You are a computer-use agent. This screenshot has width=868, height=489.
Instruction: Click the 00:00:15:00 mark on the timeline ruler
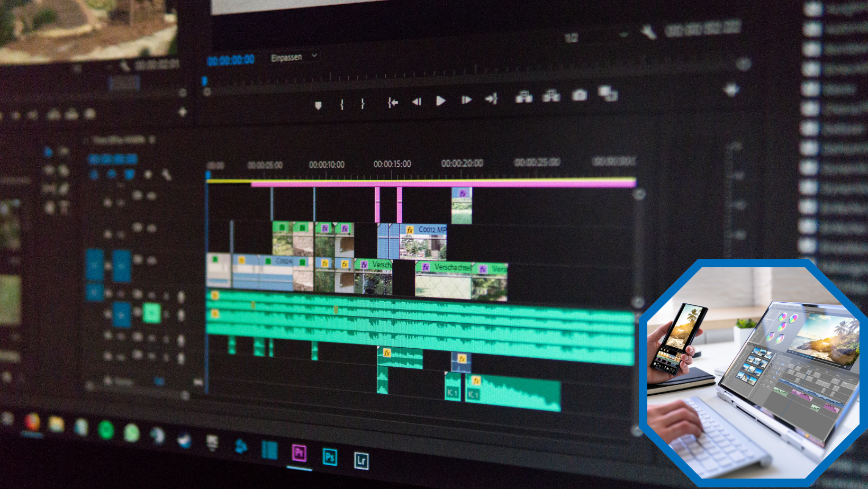pyautogui.click(x=392, y=164)
